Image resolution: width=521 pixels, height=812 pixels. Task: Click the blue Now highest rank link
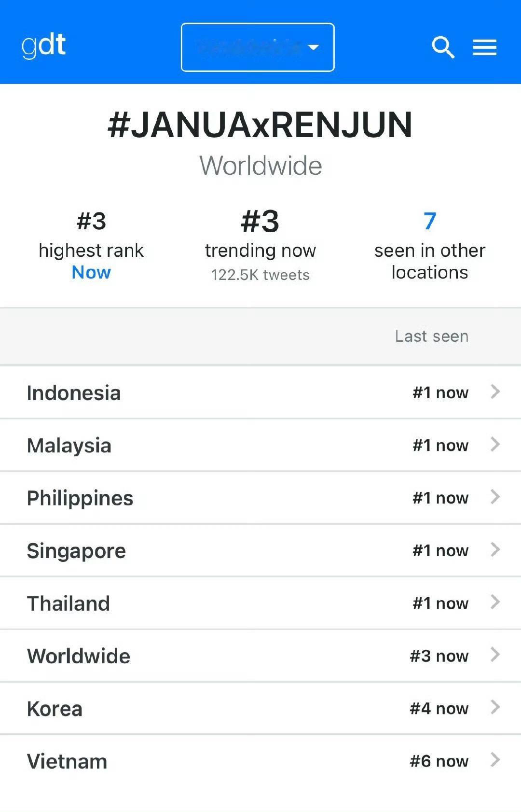[91, 273]
